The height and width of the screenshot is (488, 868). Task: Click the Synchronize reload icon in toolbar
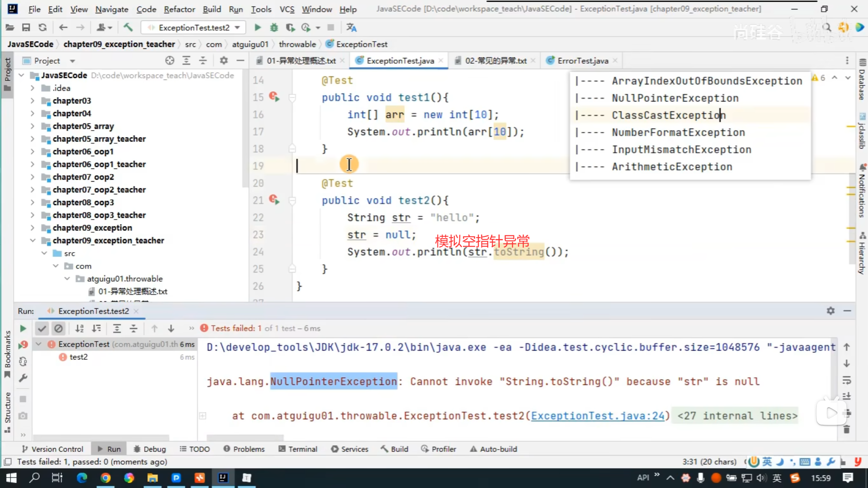(42, 28)
